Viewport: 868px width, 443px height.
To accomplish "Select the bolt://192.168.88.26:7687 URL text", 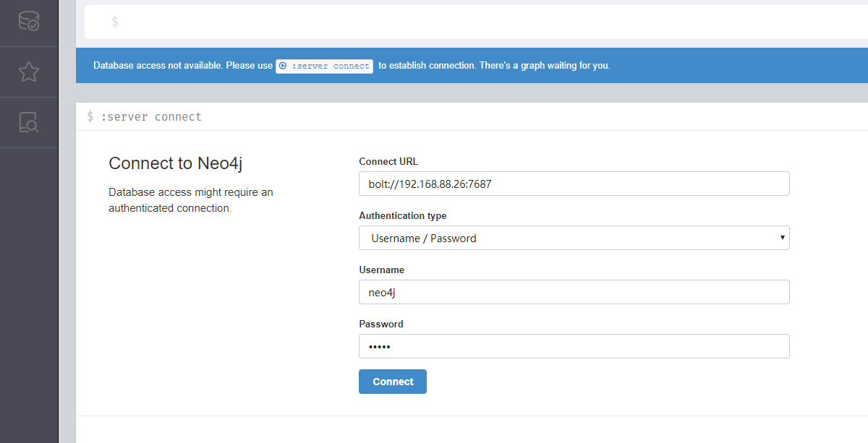I will (430, 184).
